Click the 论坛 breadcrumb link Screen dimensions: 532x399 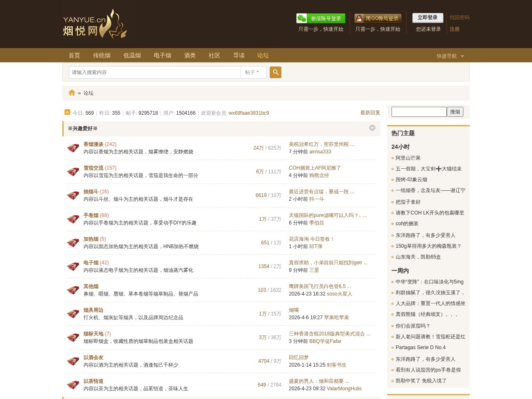click(x=89, y=93)
